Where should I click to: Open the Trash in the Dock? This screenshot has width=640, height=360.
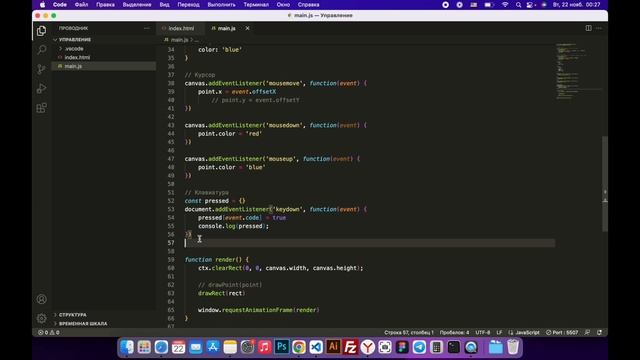pyautogui.click(x=513, y=347)
